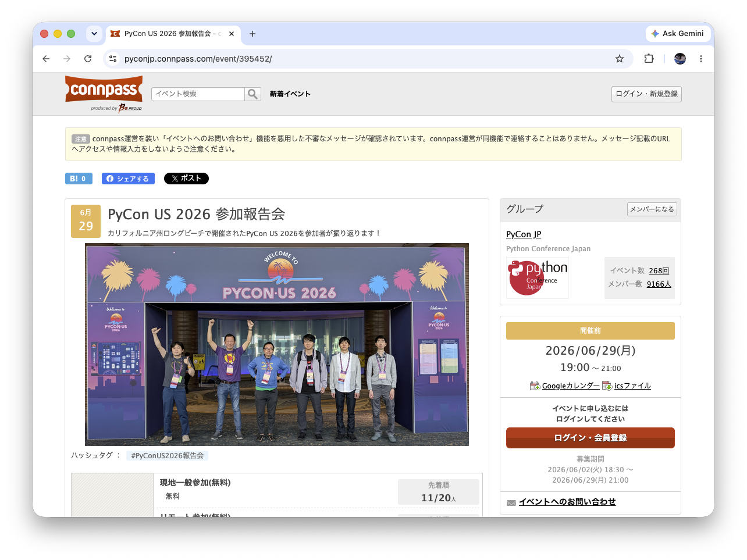Click the ics file download icon
This screenshot has height=560, width=747.
pyautogui.click(x=607, y=386)
